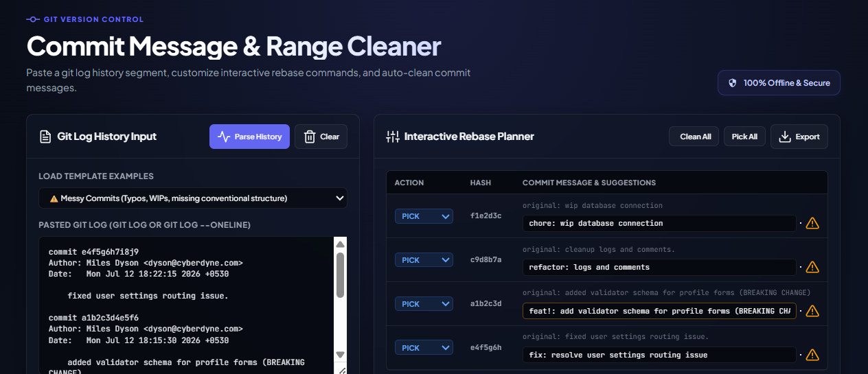868x374 pixels.
Task: Click the Load Template Examples label
Action: click(96, 176)
